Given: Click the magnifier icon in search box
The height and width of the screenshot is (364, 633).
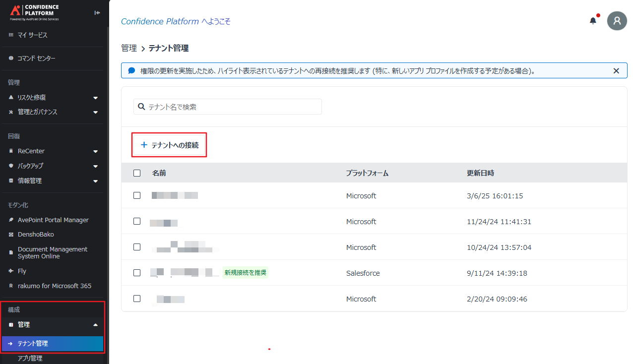Looking at the screenshot, I should [141, 107].
